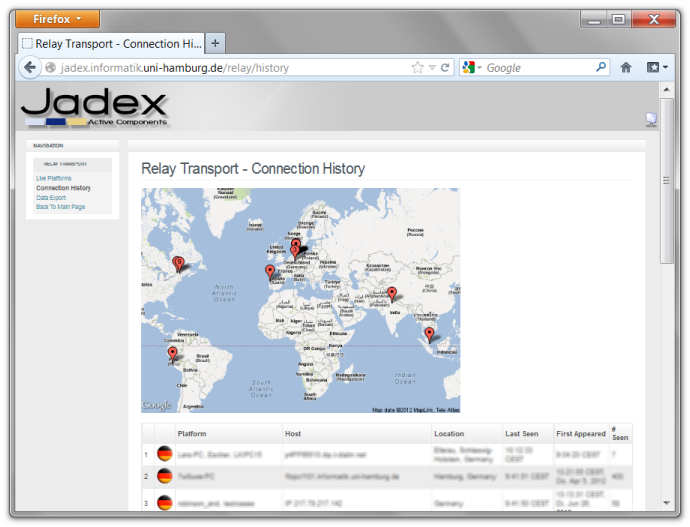The image size is (690, 527).
Task: Click the search magnifier icon
Action: 601,68
